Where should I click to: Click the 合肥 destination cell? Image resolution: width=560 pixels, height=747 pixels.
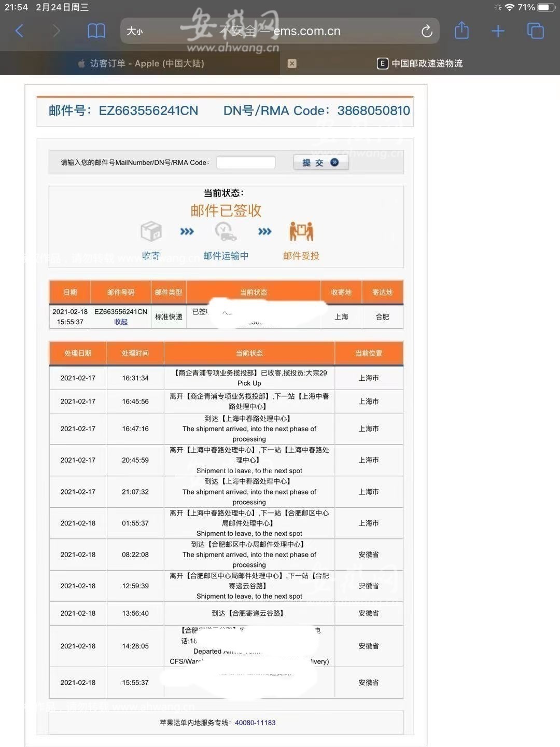[382, 317]
